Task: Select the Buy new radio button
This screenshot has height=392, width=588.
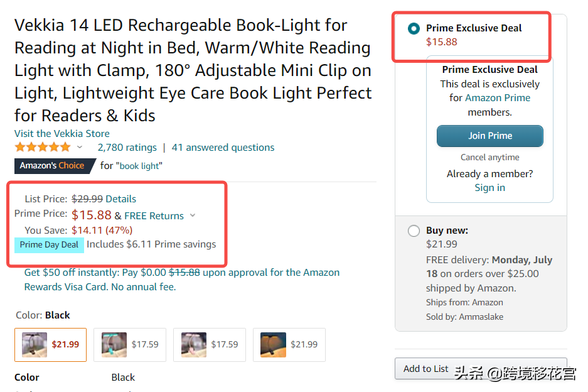Action: 414,231
